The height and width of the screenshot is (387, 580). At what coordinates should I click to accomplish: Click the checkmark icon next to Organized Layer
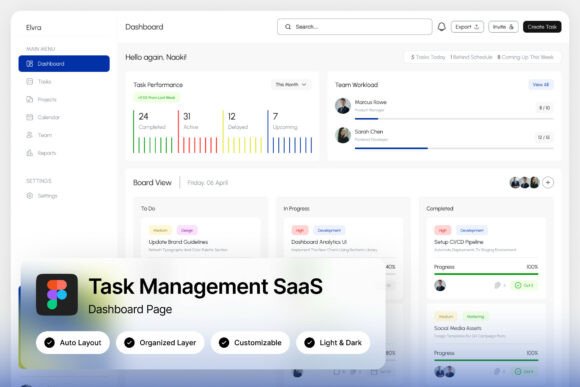(x=129, y=343)
